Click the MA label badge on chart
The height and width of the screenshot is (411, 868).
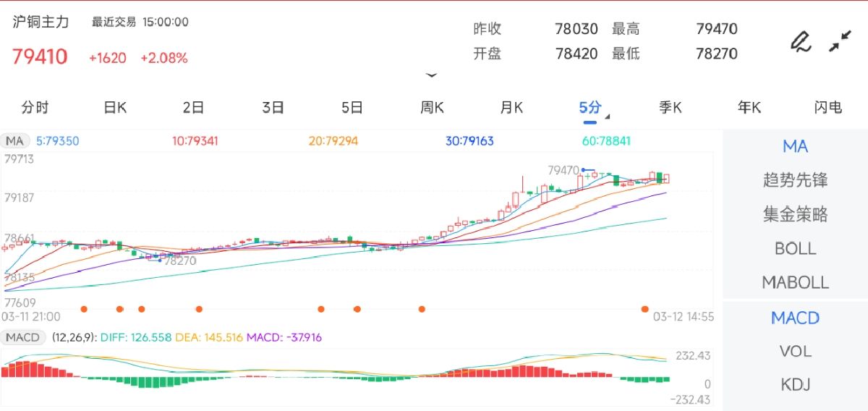pos(15,141)
